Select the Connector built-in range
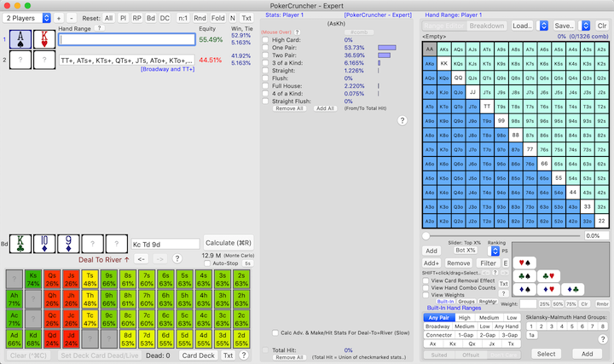 point(439,335)
